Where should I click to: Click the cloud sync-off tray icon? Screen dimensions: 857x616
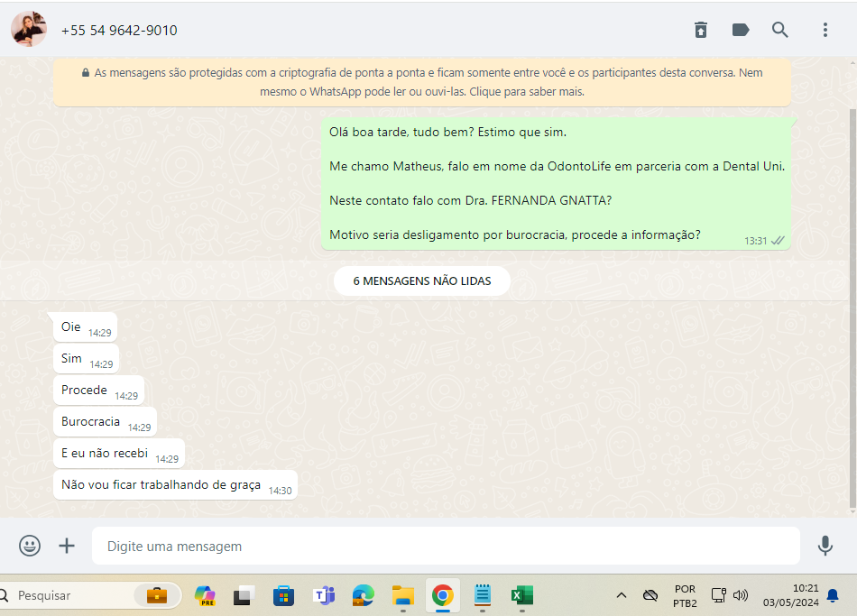(650, 595)
